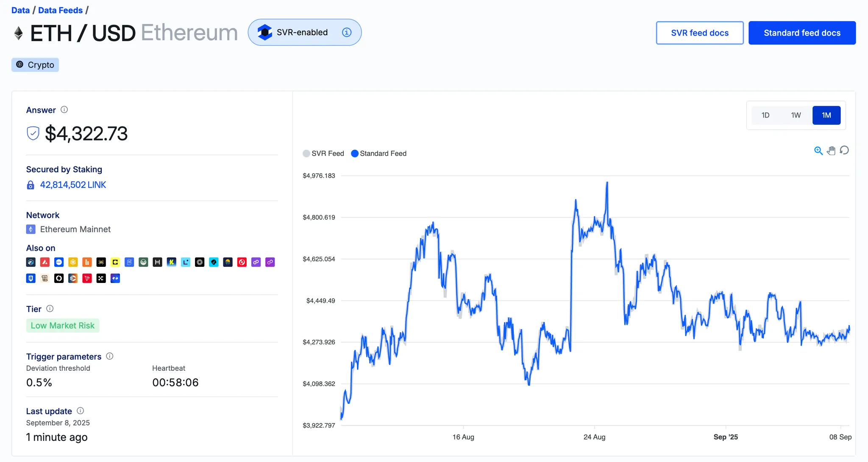Toggle the SVR Feed legend series
The width and height of the screenshot is (868, 462).
click(x=323, y=154)
